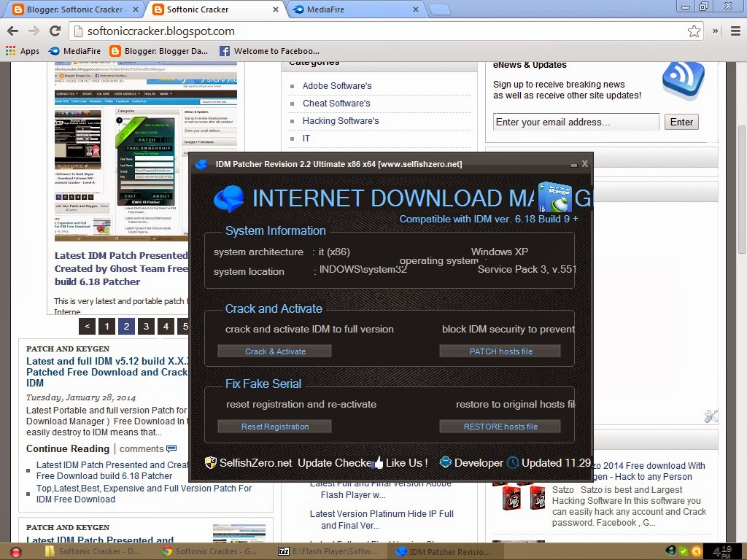The image size is (747, 560).
Task: Click the comments link with bubble icon
Action: [x=148, y=448]
